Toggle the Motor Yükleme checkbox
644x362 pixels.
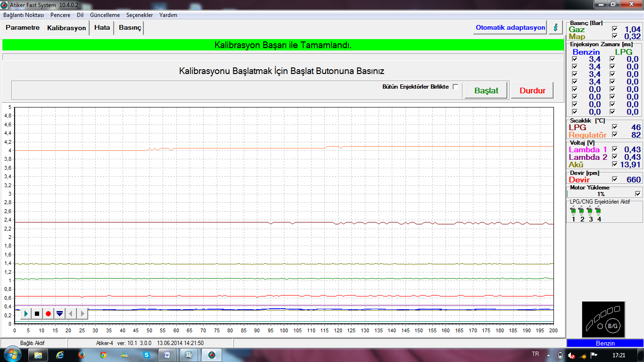coord(638,194)
